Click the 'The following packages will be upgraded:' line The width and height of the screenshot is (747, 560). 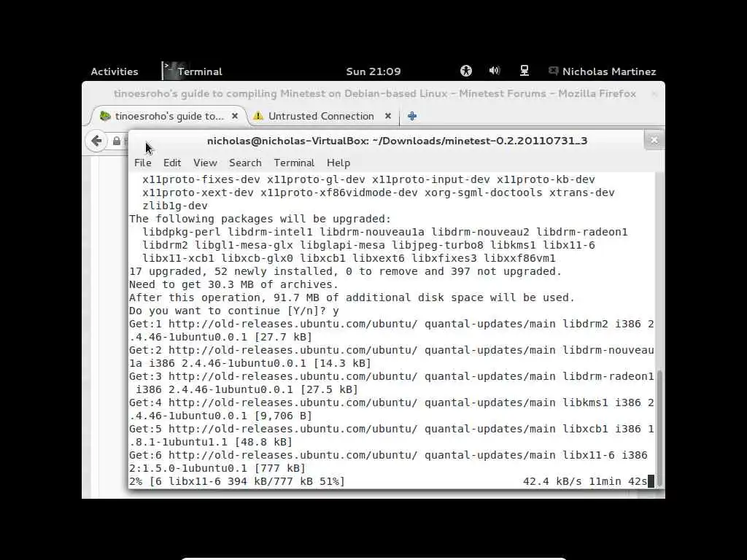[260, 219]
